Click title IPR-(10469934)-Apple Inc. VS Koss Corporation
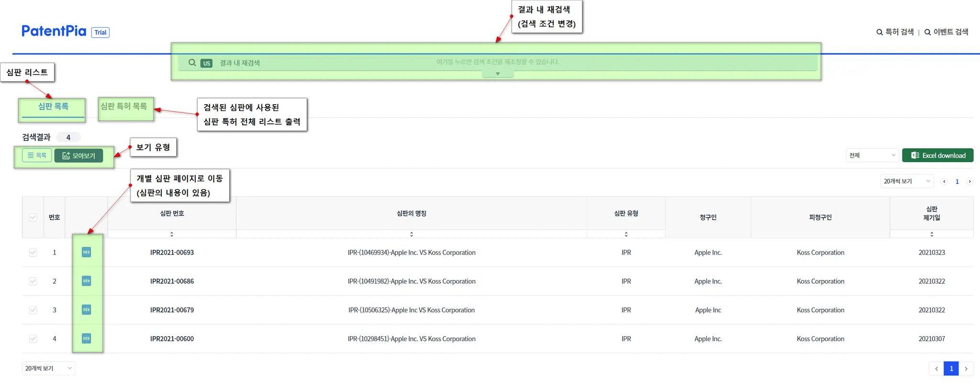 pos(412,252)
